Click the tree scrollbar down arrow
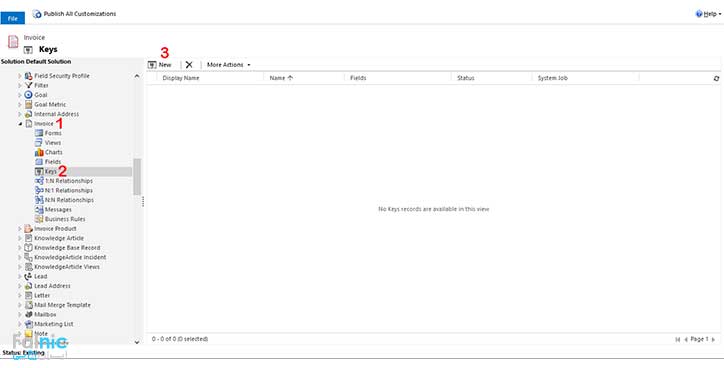Image resolution: width=724 pixels, height=368 pixels. (x=137, y=342)
